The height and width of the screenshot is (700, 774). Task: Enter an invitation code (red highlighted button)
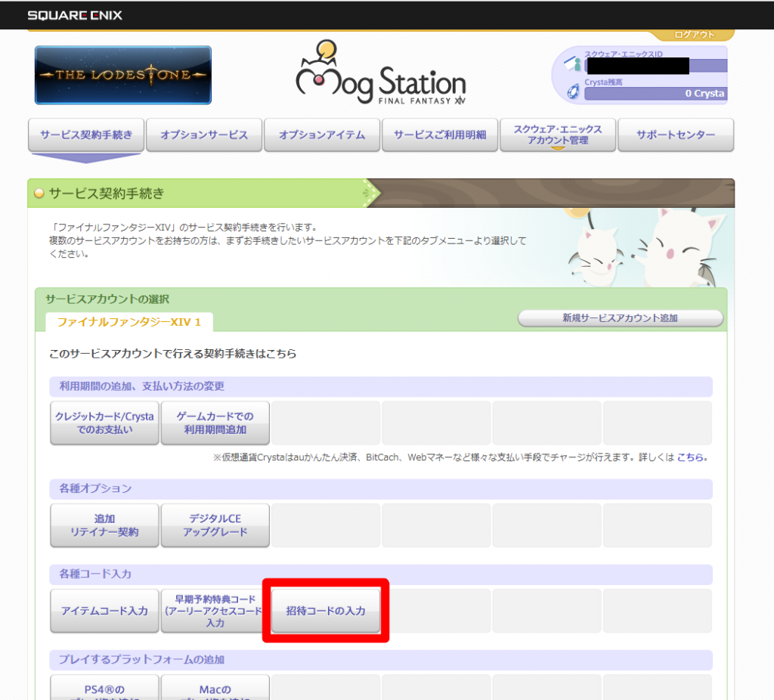[325, 612]
